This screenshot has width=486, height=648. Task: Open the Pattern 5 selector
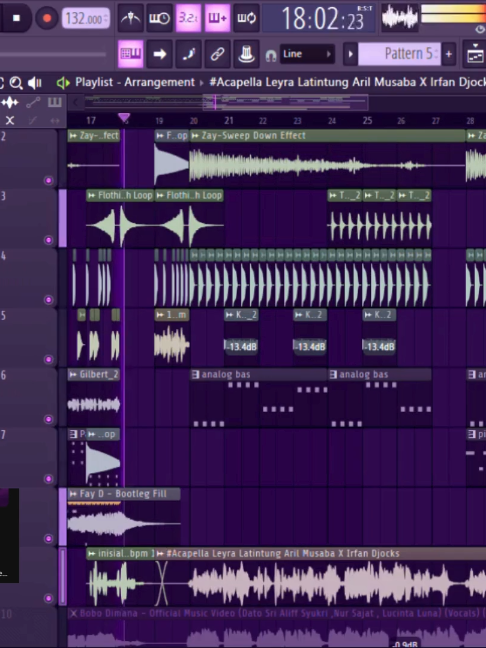pyautogui.click(x=398, y=54)
